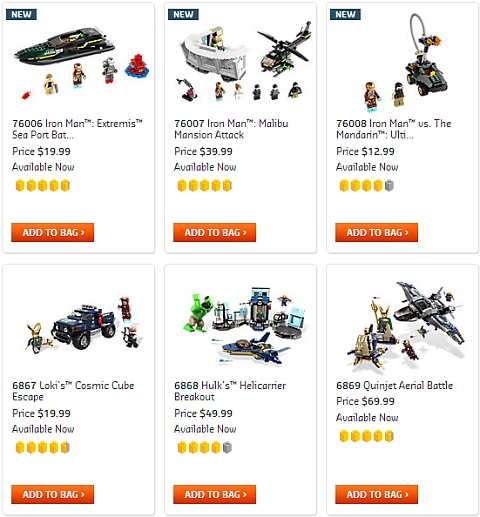This screenshot has height=517, width=480.
Task: Open the 76007 Malibu Mansion Attack title link
Action: [x=231, y=129]
